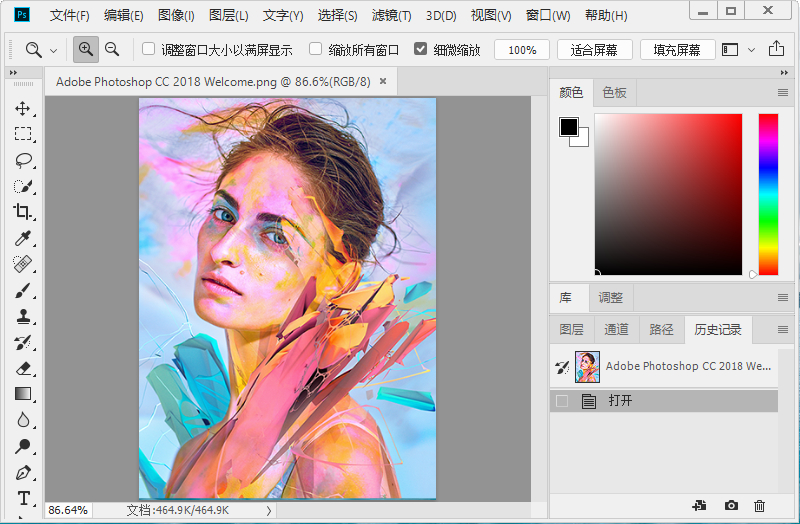Open the color panel options menu

click(783, 93)
